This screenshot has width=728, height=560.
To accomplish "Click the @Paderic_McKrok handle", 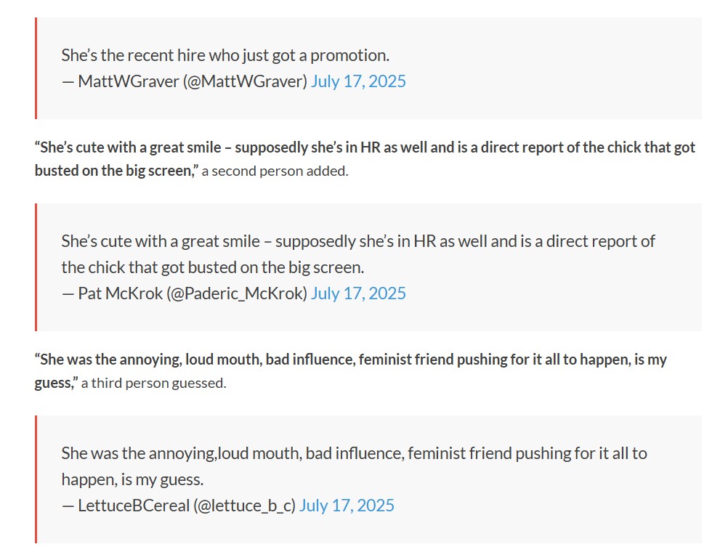I will point(237,293).
